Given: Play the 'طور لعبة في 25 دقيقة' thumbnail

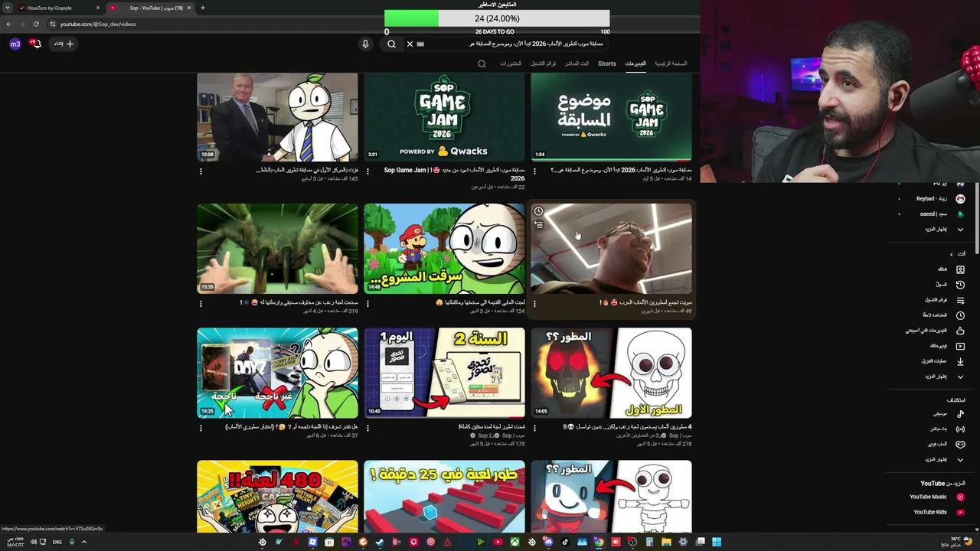Looking at the screenshot, I should [x=444, y=496].
